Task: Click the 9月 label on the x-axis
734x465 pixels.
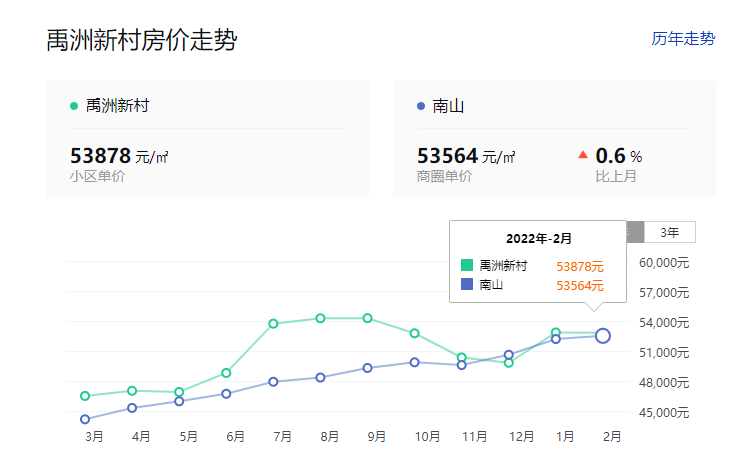Action: pyautogui.click(x=377, y=437)
